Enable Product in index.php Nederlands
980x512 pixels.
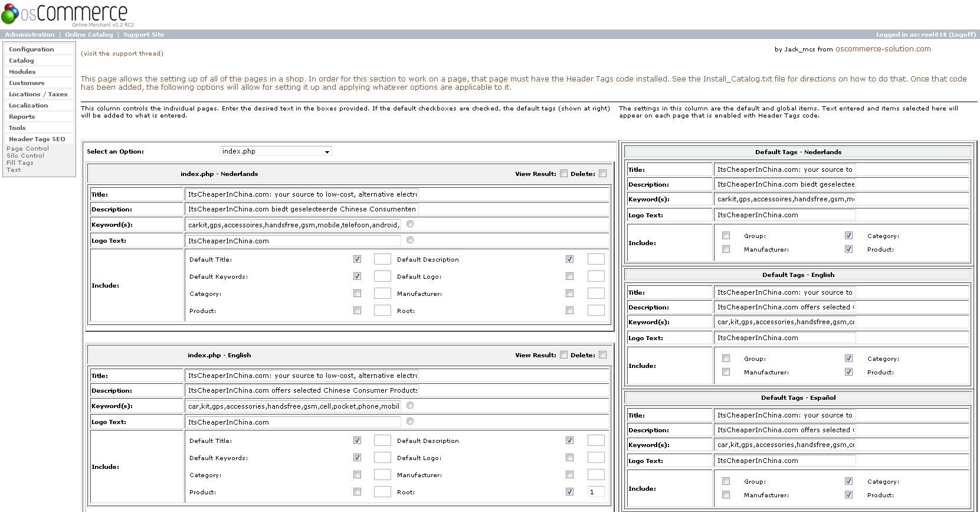(x=358, y=311)
